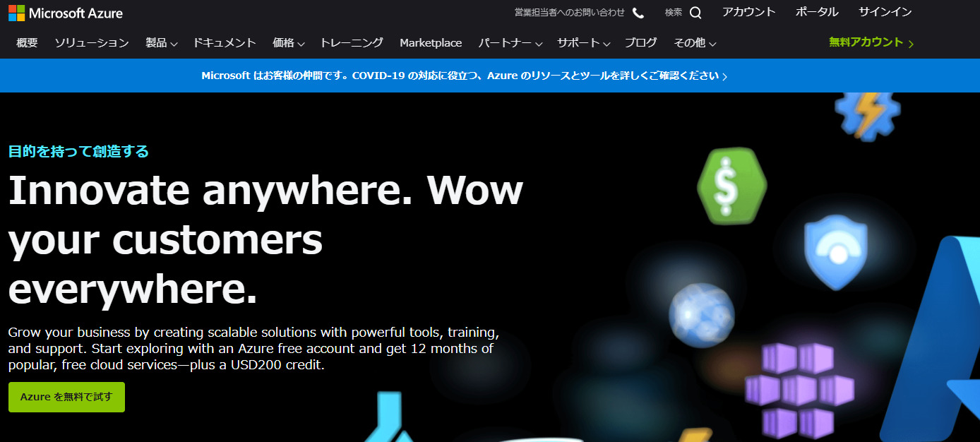Screen dimensions: 980x442
Task: Click the Azure を無料で試す button
Action: (66, 397)
